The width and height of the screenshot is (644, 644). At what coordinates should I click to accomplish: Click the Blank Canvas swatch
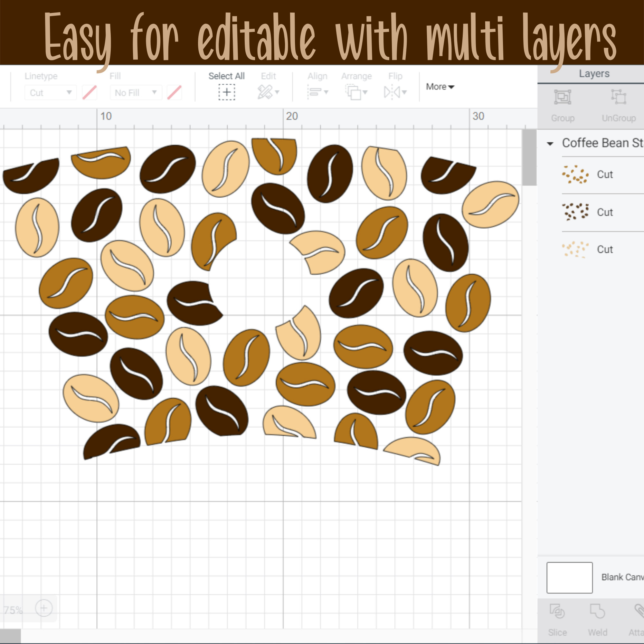(569, 577)
